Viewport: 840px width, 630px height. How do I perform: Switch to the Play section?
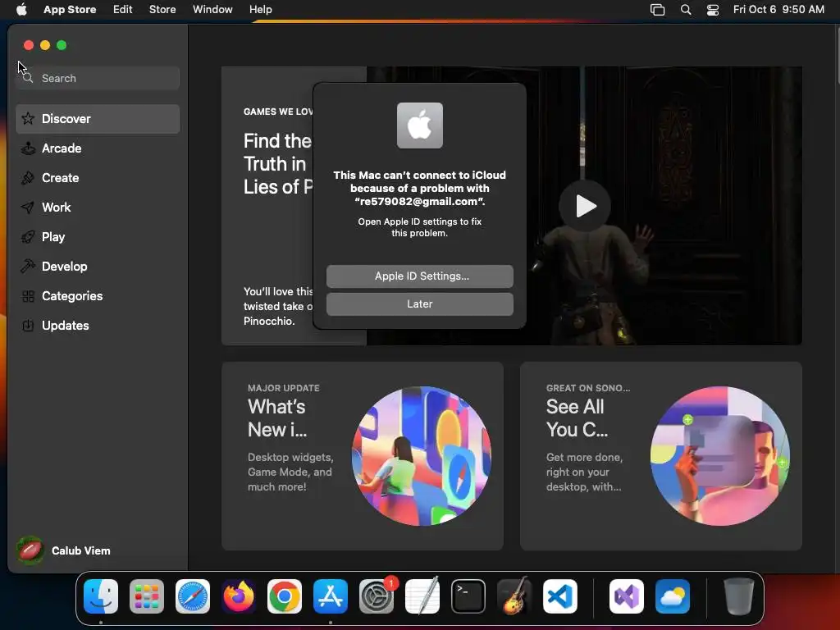(x=98, y=237)
